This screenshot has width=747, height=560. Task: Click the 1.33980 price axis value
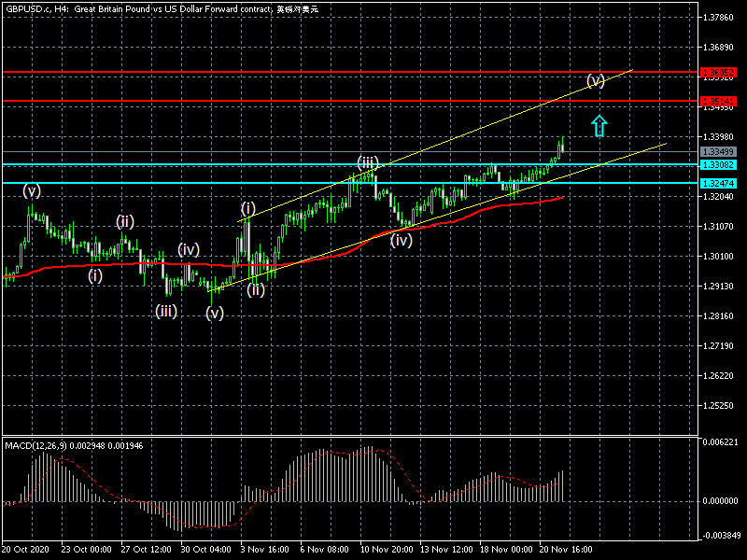[718, 137]
